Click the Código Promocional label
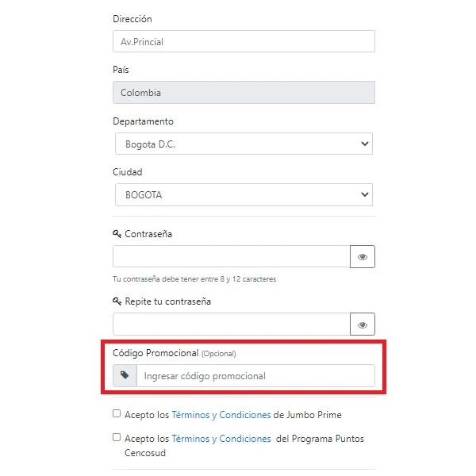This screenshot has height=476, width=476. (x=155, y=353)
